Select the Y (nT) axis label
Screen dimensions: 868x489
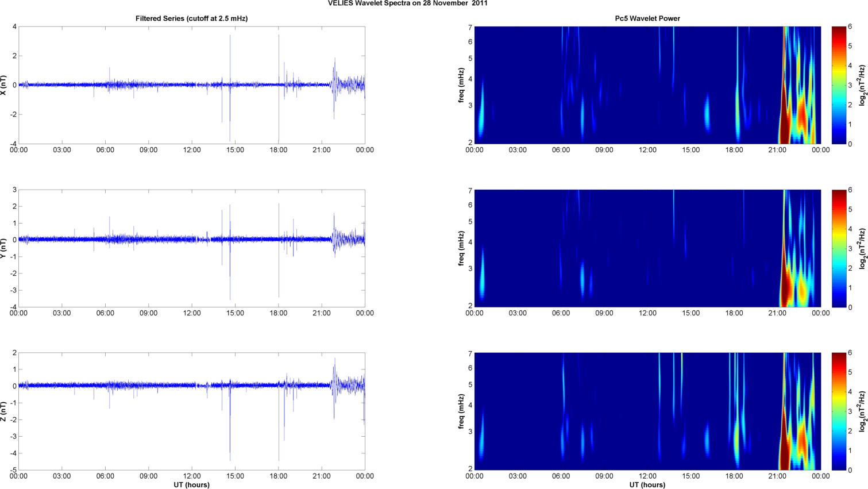(5, 248)
